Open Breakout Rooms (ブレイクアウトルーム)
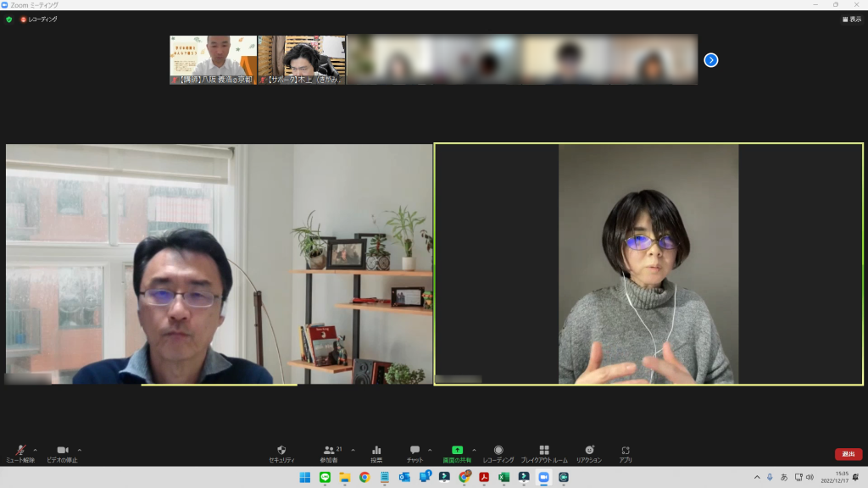The image size is (868, 488). [544, 453]
